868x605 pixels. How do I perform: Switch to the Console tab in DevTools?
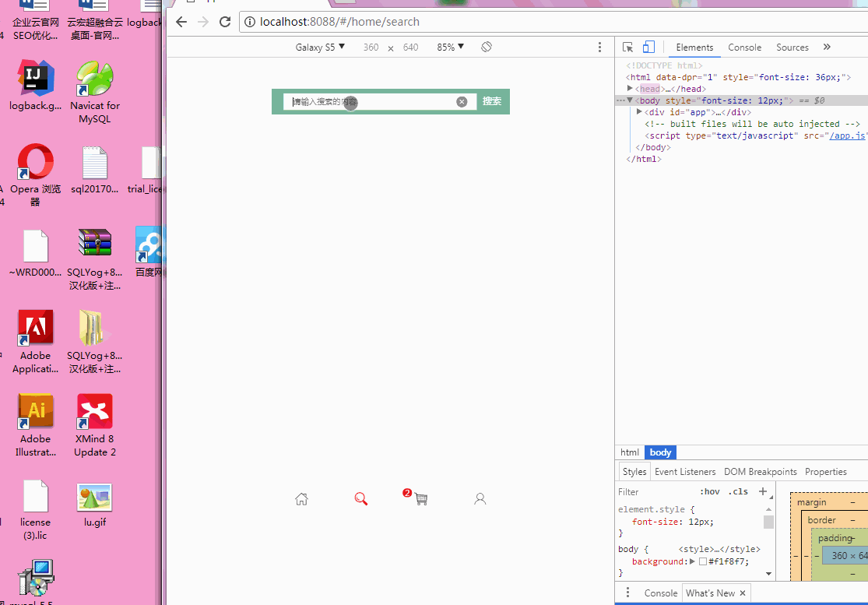pyautogui.click(x=744, y=47)
